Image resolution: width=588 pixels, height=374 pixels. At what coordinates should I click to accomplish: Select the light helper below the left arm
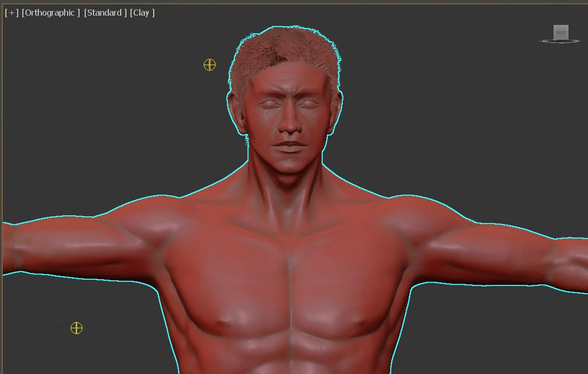pyautogui.click(x=76, y=328)
